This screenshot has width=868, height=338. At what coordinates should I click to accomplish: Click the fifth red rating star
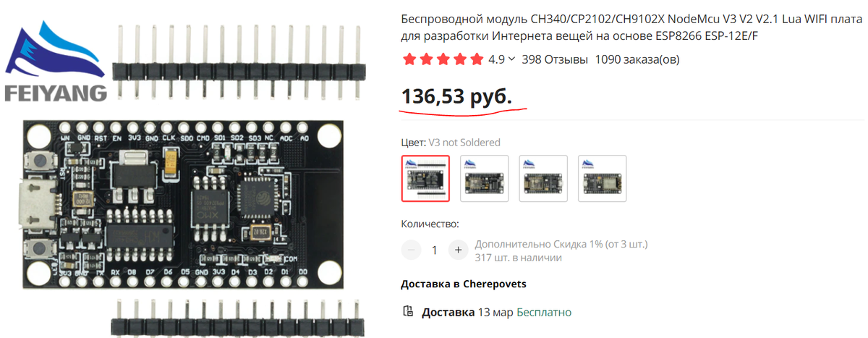click(477, 59)
